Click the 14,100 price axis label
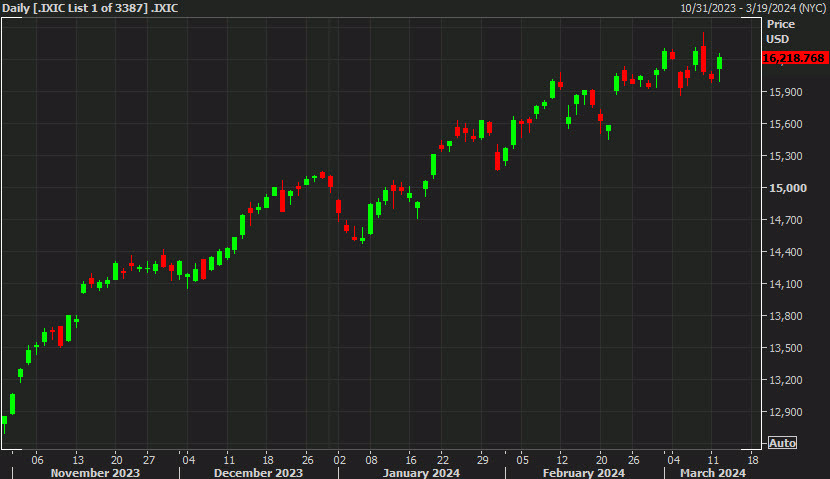830x479 pixels. point(786,284)
